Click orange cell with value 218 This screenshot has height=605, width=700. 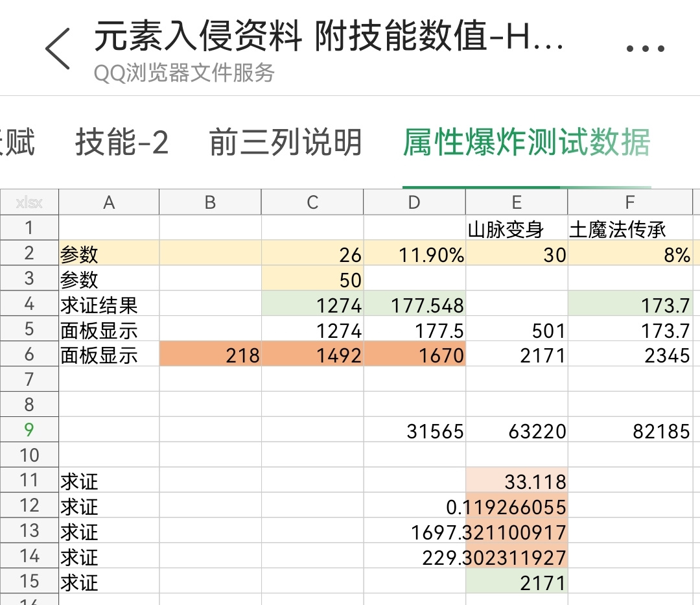click(210, 354)
